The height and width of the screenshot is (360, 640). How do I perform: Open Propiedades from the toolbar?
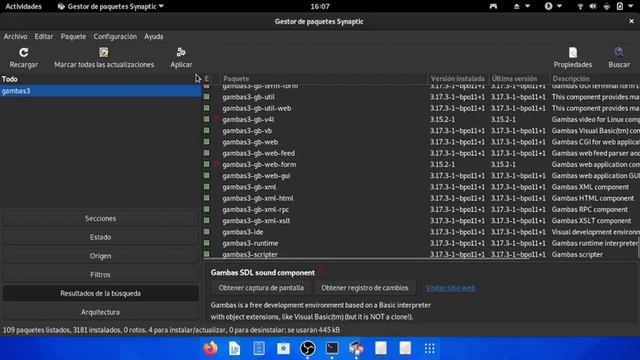[573, 58]
